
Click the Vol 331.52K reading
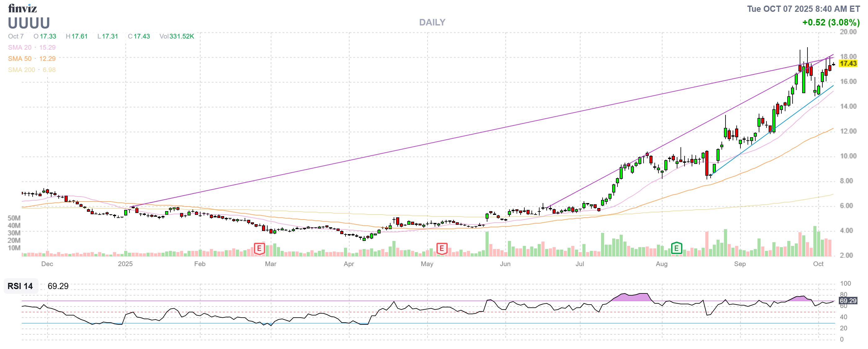point(177,36)
